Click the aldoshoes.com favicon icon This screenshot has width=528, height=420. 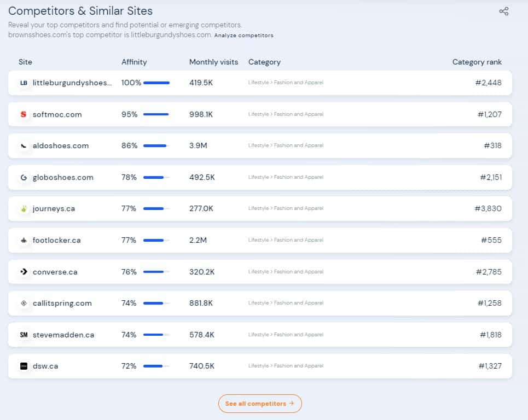pos(24,146)
